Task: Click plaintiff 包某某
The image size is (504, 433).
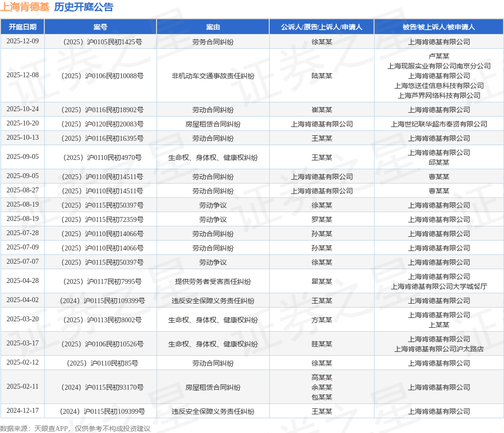Action: (x=322, y=397)
